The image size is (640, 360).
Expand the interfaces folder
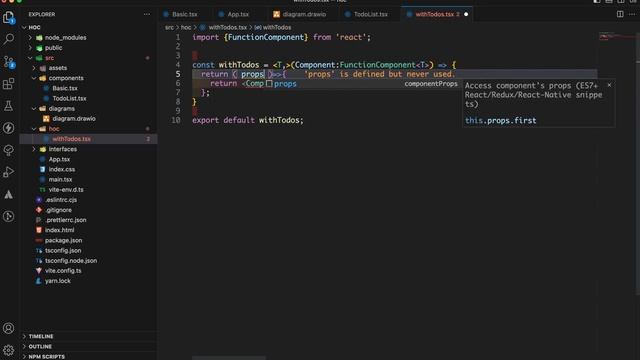point(34,149)
